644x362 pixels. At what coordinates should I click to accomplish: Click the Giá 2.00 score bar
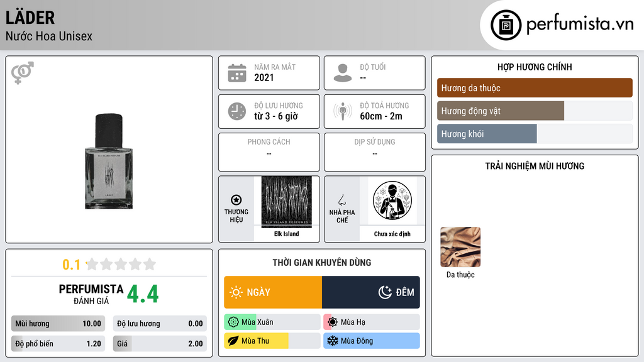(x=160, y=344)
